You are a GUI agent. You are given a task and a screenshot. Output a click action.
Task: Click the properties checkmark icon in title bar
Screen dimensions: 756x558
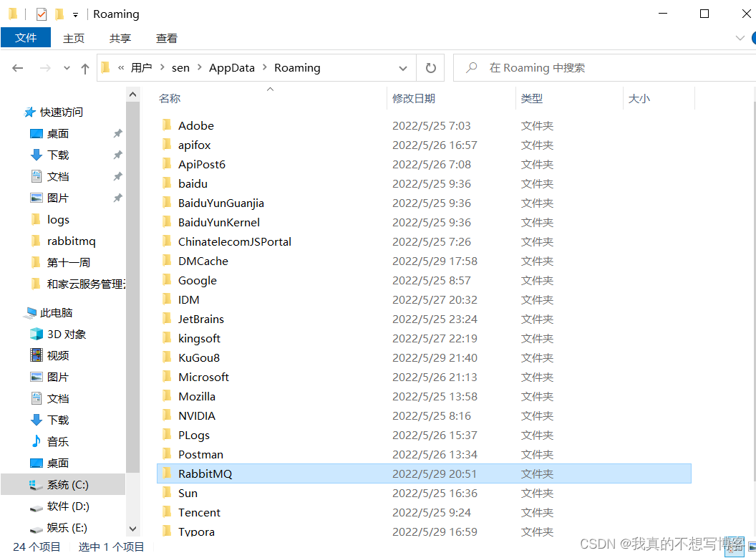point(42,14)
